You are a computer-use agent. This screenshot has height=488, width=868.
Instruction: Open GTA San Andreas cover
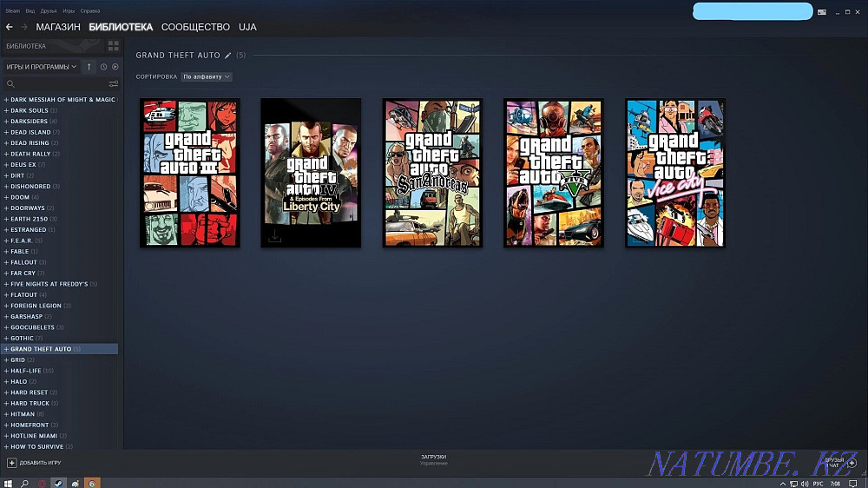point(432,173)
